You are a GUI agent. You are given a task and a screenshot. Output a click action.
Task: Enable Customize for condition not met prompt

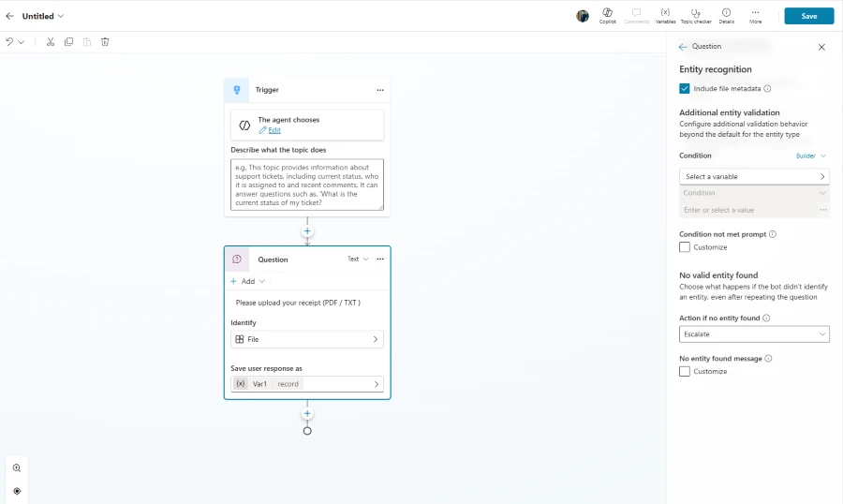point(685,247)
